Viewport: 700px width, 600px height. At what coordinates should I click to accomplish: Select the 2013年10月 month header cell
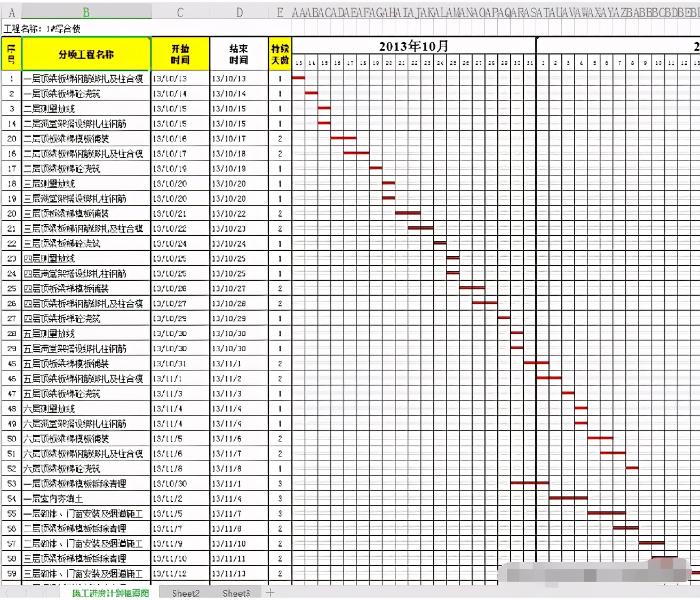414,46
